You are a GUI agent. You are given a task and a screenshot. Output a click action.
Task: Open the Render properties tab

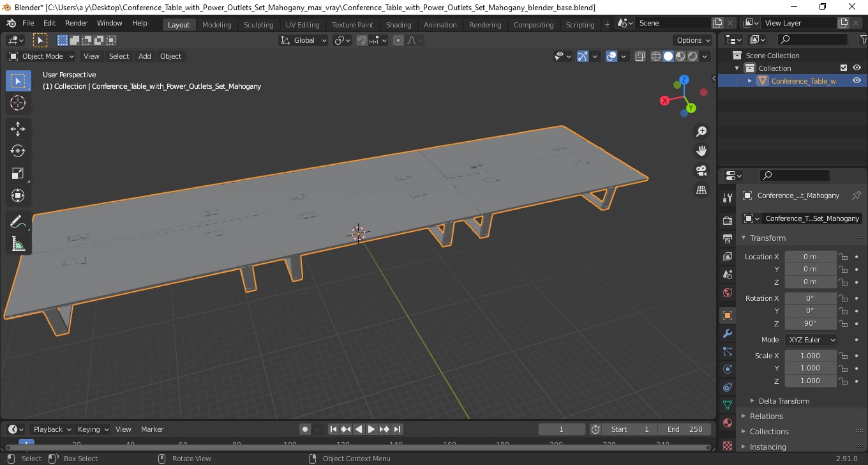tap(727, 220)
